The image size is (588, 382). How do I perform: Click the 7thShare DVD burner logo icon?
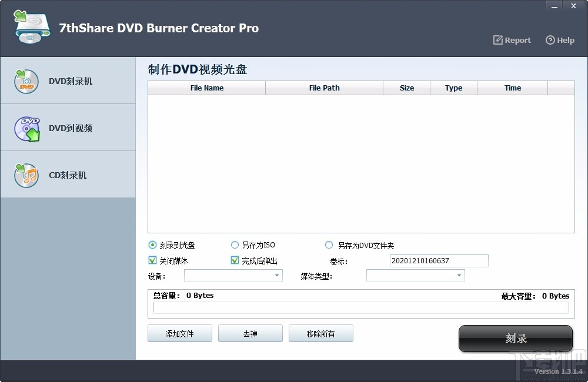point(31,26)
